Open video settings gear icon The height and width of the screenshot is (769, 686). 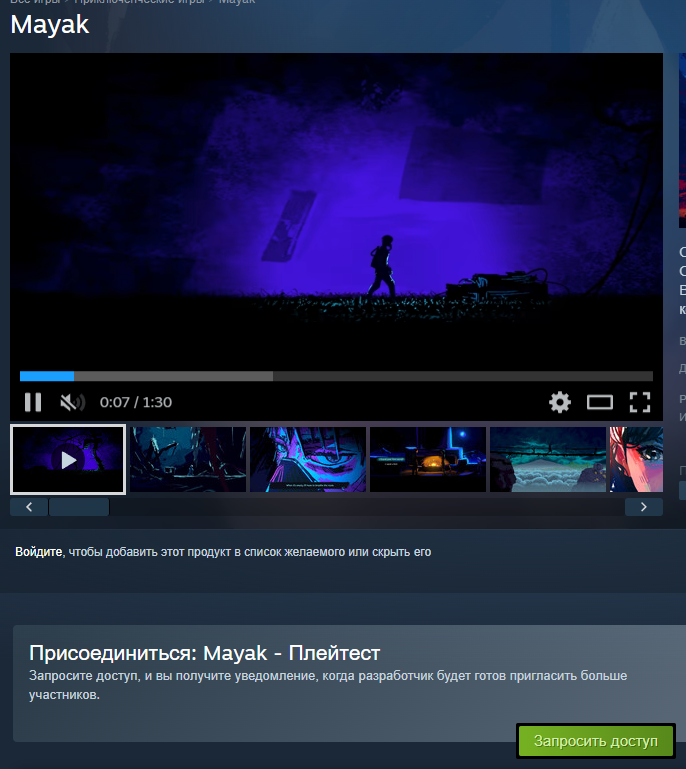pyautogui.click(x=559, y=402)
